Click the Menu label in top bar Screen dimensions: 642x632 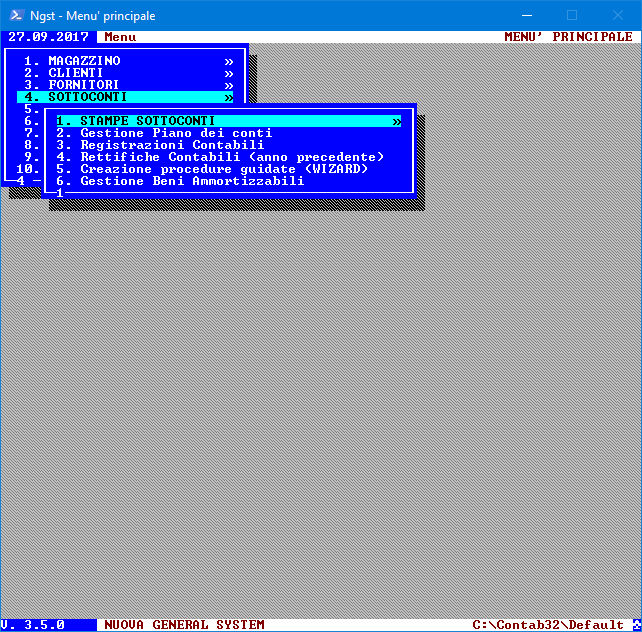point(120,37)
